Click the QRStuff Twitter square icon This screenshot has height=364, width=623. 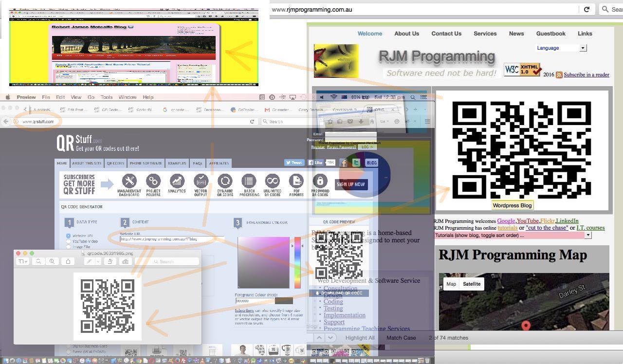356,163
